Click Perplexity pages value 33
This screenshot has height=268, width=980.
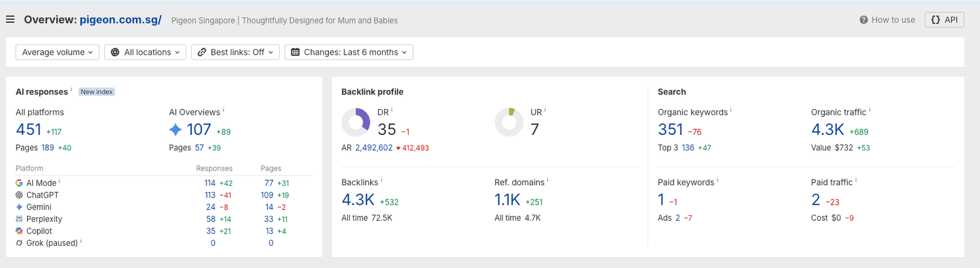[x=269, y=219]
